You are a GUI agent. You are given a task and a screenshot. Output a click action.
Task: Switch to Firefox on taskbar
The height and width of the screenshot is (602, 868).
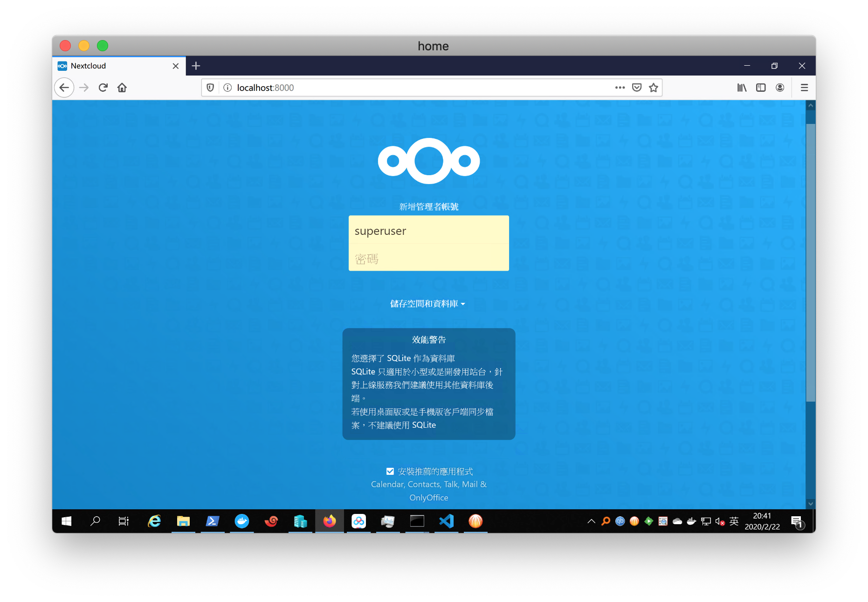[x=330, y=521]
